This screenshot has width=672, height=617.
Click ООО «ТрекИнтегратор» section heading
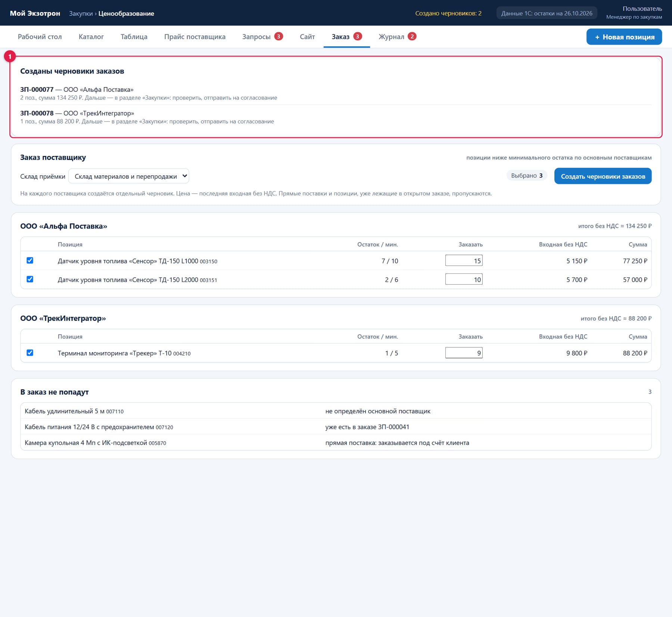click(x=63, y=318)
